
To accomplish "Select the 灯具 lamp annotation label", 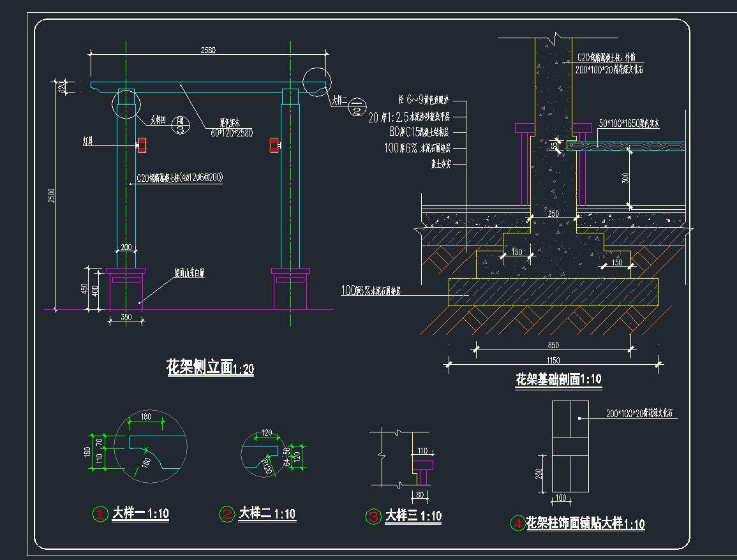I will point(89,138).
